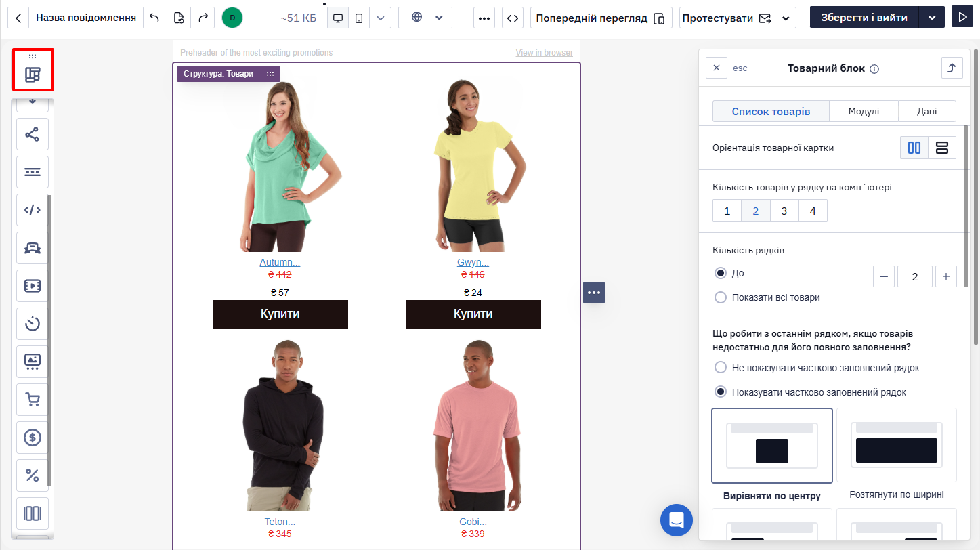Select the shopping cart block in the sidebar
980x550 pixels.
point(33,400)
